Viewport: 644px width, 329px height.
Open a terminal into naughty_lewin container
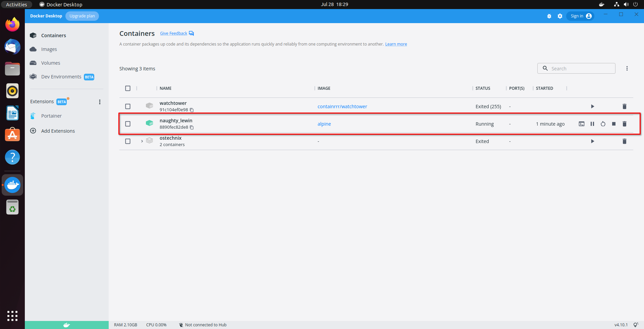[582, 124]
